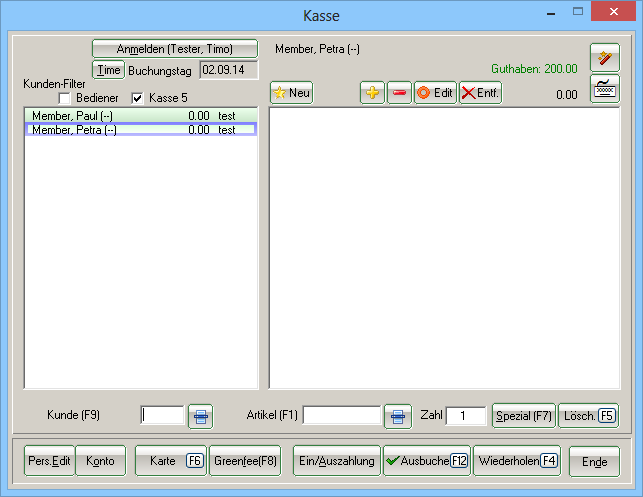Click the red minus icon button
643x497 pixels.
click(x=399, y=93)
